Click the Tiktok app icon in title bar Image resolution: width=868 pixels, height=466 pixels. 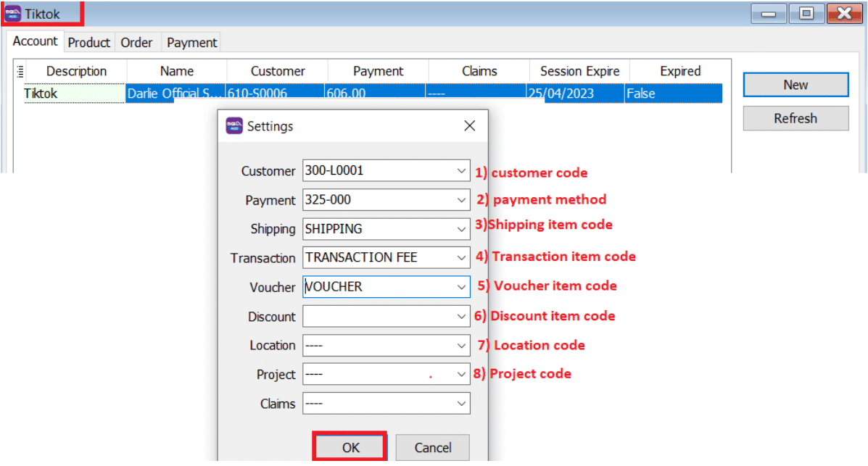(x=12, y=14)
